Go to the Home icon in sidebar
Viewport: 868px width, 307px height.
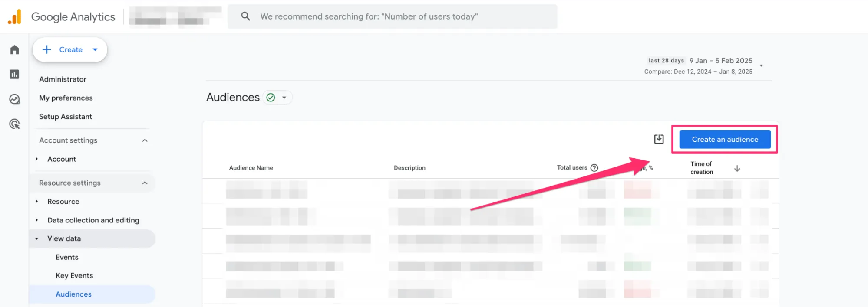[x=14, y=50]
